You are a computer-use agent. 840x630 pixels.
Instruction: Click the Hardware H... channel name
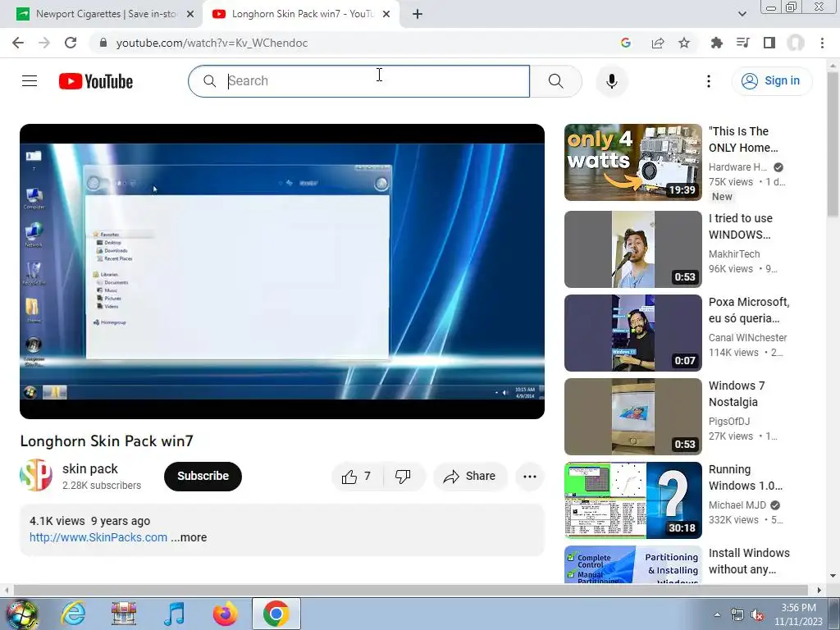tap(737, 167)
